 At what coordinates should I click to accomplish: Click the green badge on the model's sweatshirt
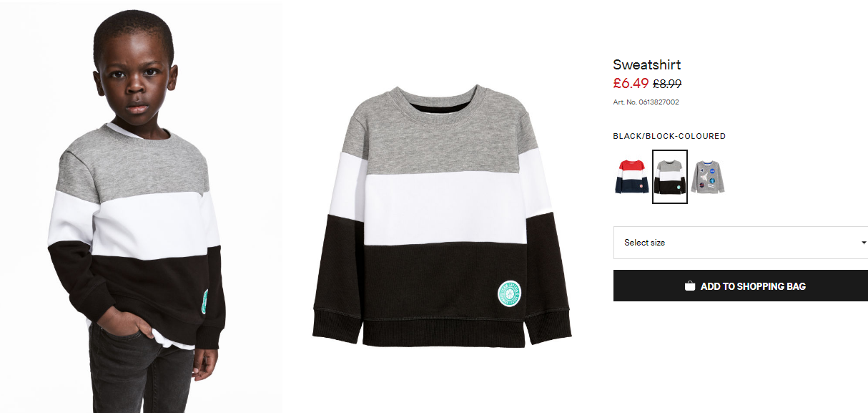coord(206,301)
